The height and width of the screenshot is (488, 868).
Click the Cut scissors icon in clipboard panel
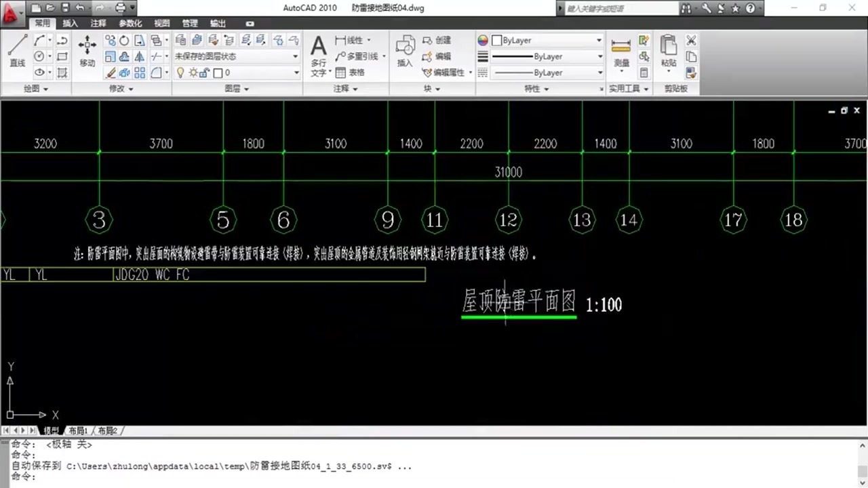pyautogui.click(x=691, y=41)
